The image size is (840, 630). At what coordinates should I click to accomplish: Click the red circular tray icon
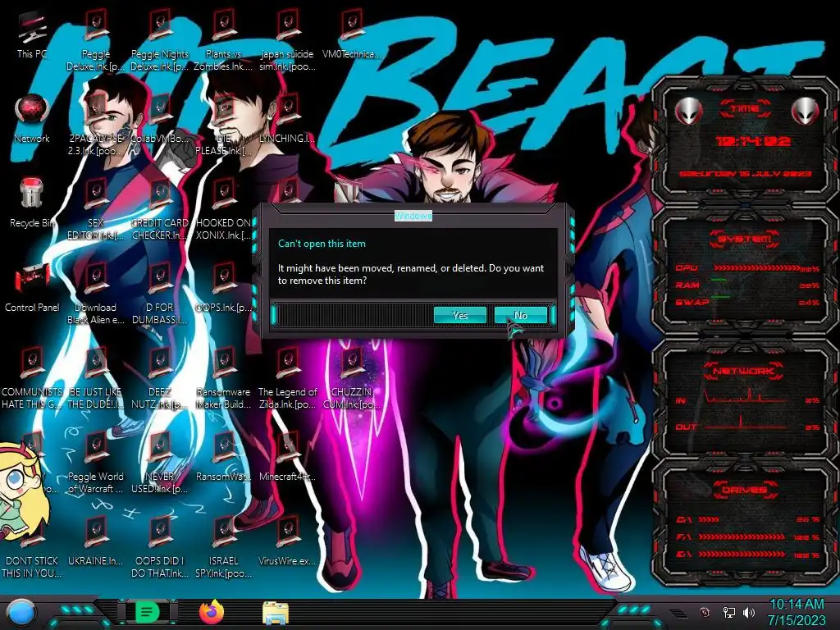tap(705, 612)
